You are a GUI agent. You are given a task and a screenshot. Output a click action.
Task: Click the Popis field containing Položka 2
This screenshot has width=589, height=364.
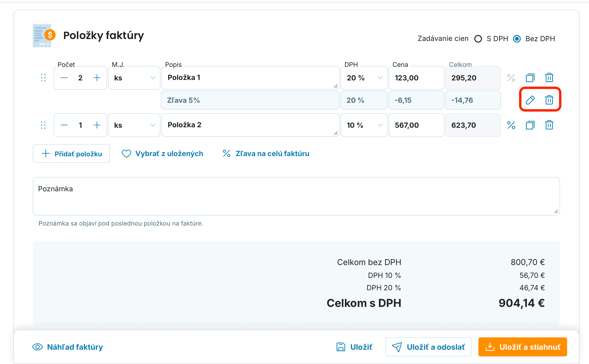pos(250,125)
